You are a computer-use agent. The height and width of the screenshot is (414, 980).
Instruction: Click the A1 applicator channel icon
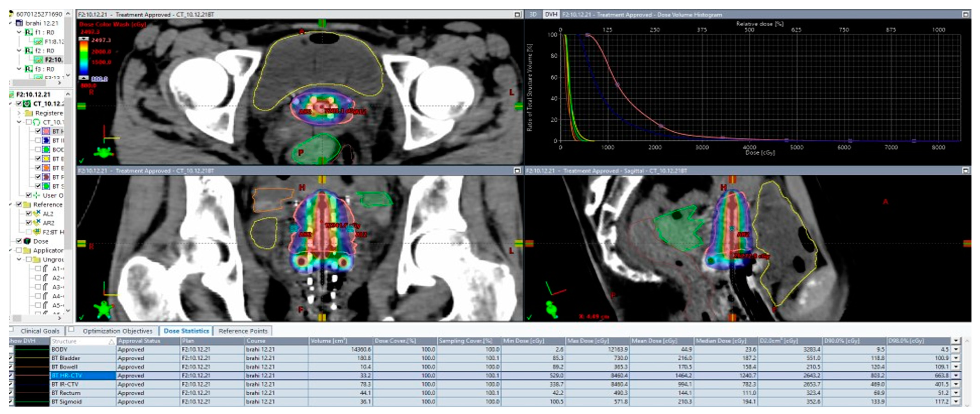point(46,268)
